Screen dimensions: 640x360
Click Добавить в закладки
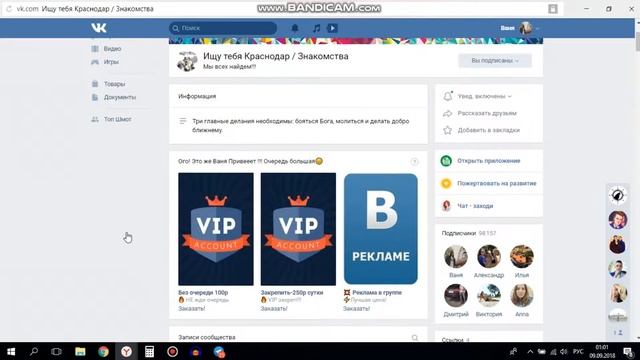[489, 130]
